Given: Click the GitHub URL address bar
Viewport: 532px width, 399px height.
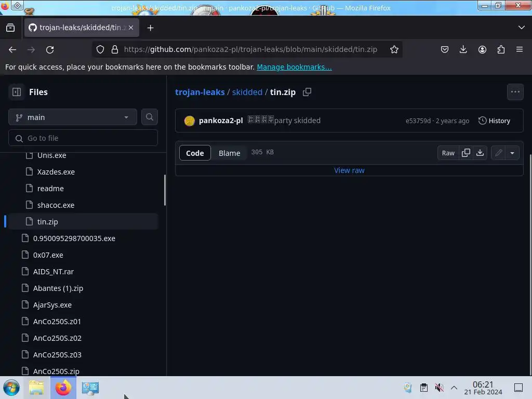Looking at the screenshot, I should (250, 49).
